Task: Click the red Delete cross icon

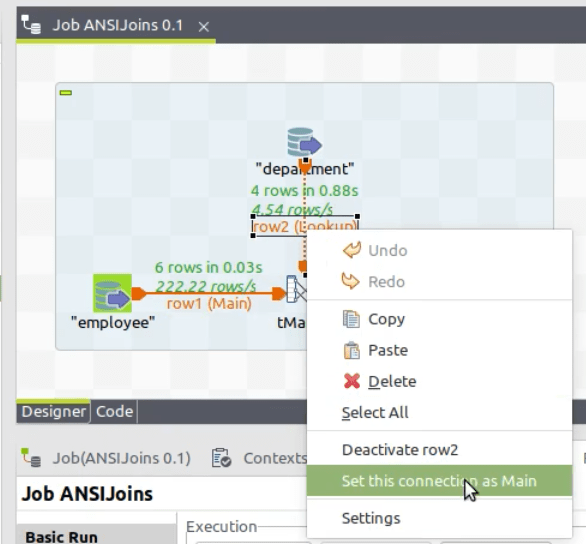Action: (x=352, y=381)
